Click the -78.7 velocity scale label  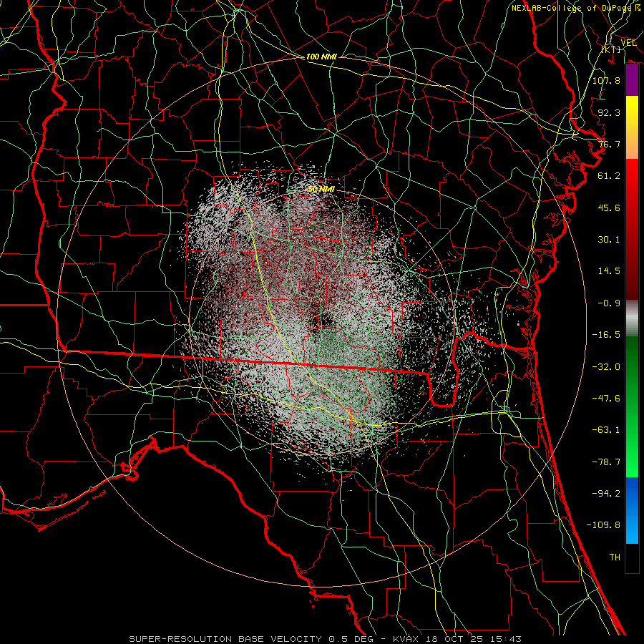coord(606,462)
